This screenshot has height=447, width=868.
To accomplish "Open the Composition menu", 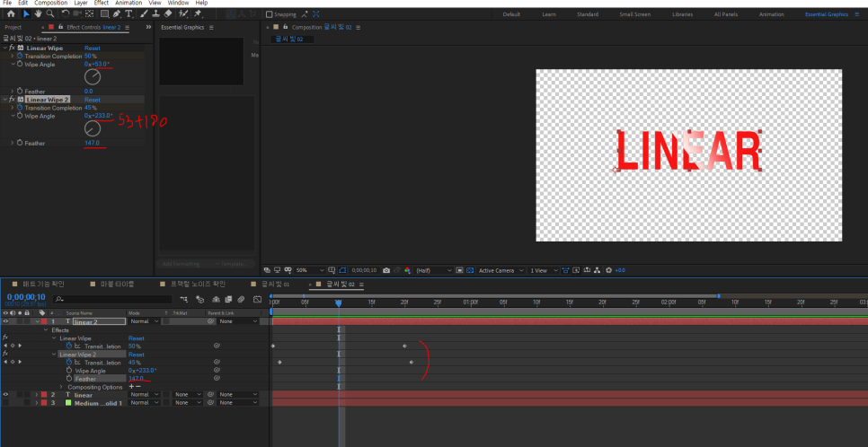I will tap(51, 3).
